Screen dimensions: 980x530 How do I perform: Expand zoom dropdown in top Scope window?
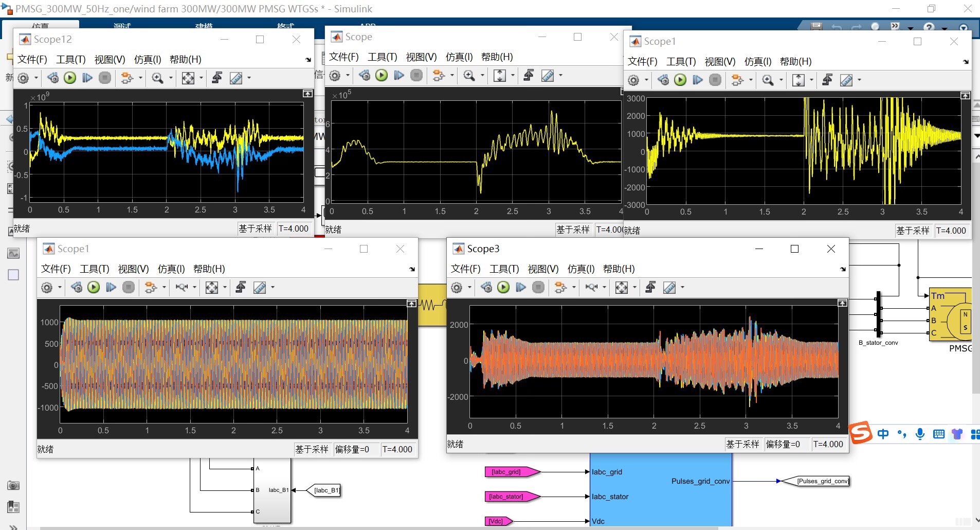click(482, 76)
